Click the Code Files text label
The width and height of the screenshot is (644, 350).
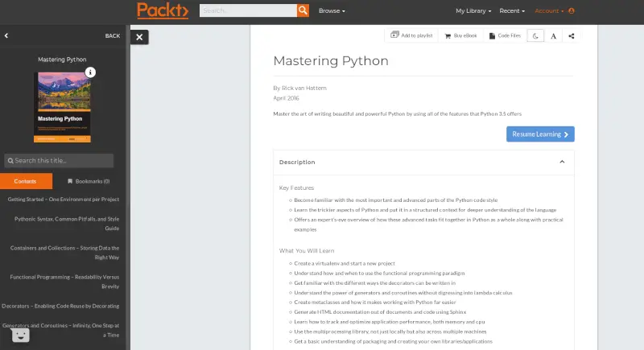click(510, 35)
